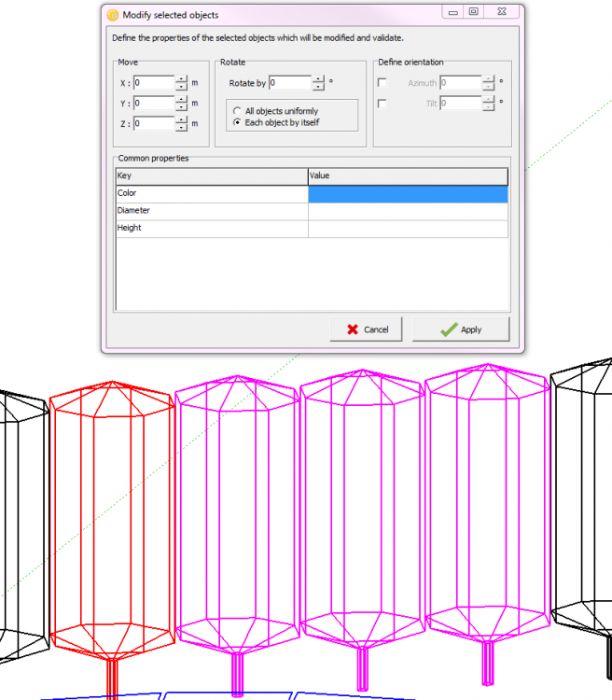Click the 'Rotate by' input field
The width and height of the screenshot is (612, 700).
coord(290,82)
